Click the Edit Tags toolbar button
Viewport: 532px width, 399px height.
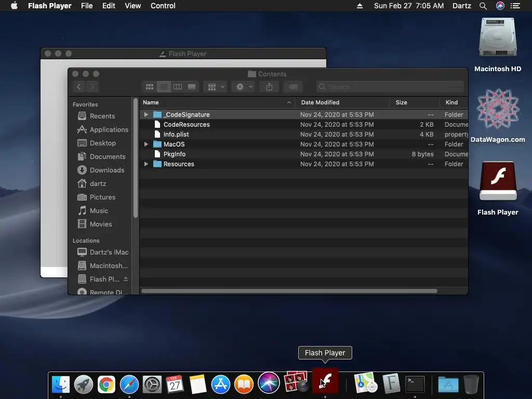coord(293,87)
